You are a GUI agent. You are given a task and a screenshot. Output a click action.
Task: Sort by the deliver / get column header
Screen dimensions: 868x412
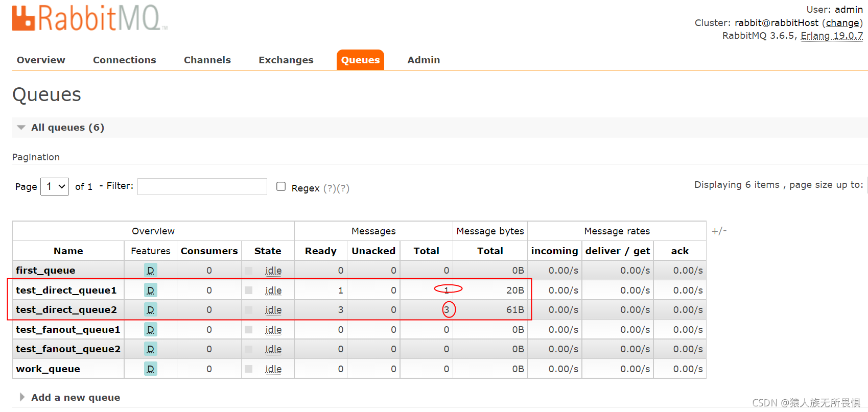(618, 251)
